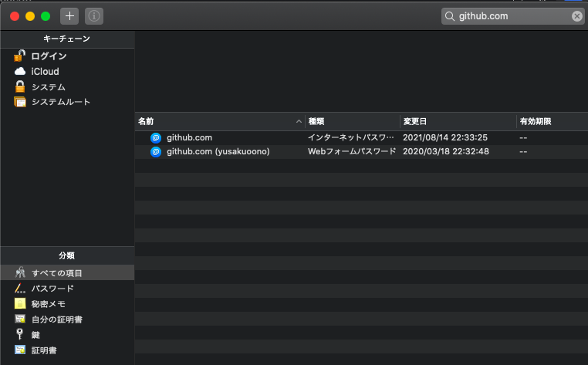Sort by 有効期限 column header
Viewport: 588px width, 365px height.
[553, 121]
